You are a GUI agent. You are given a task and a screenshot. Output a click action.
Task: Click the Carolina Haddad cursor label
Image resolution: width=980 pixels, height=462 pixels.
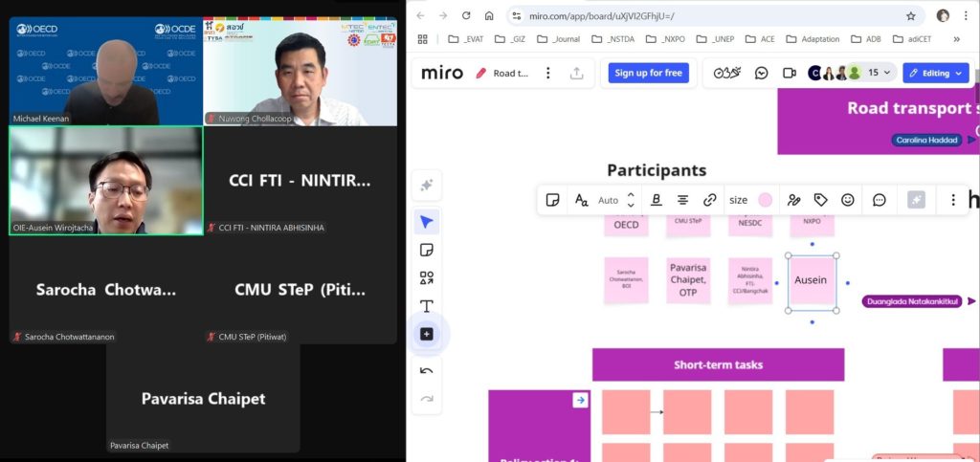[926, 140]
